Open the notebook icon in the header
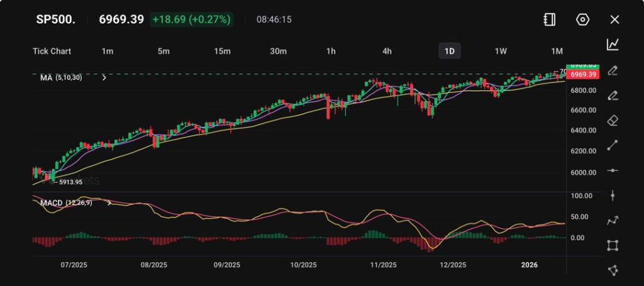 pyautogui.click(x=550, y=19)
